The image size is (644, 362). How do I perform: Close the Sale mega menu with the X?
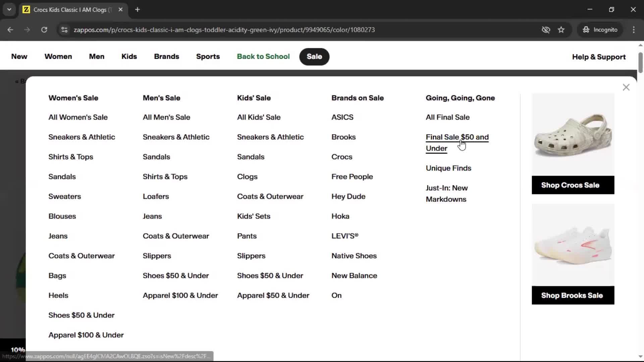(626, 87)
